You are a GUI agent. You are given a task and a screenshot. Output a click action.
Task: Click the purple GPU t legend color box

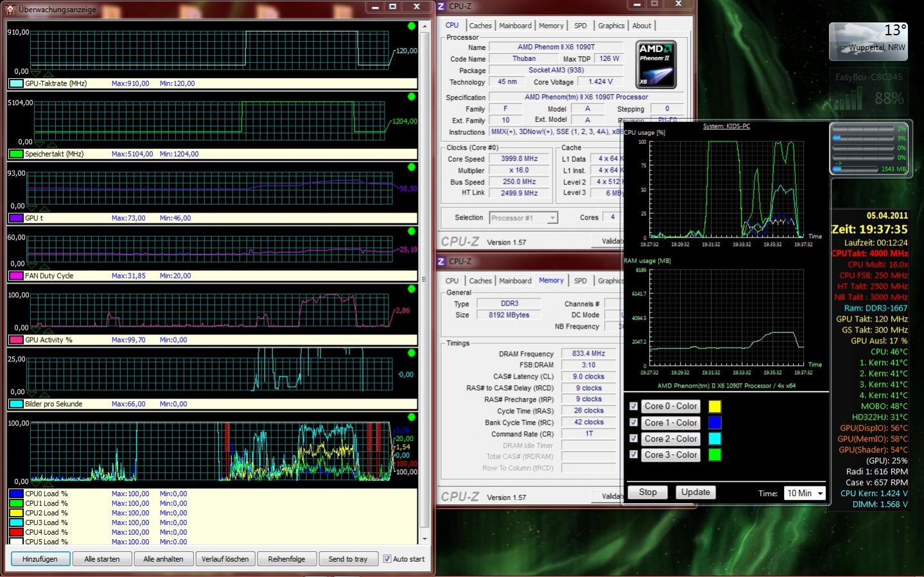(16, 218)
